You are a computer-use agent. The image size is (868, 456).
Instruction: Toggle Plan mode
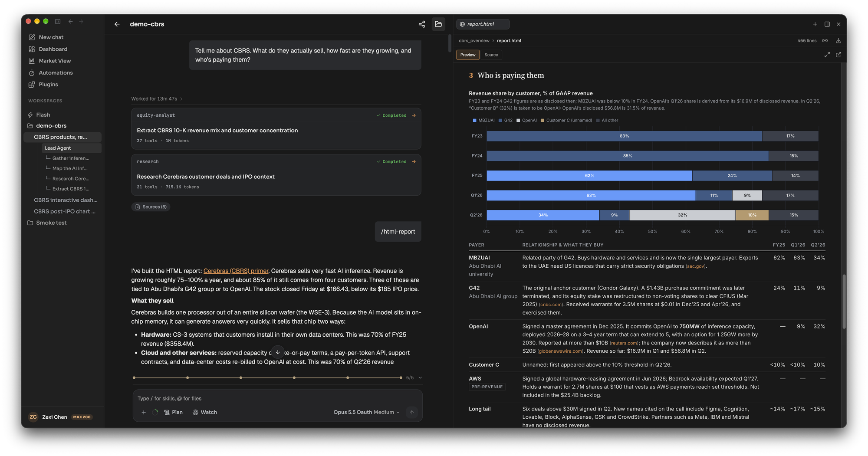(x=173, y=412)
